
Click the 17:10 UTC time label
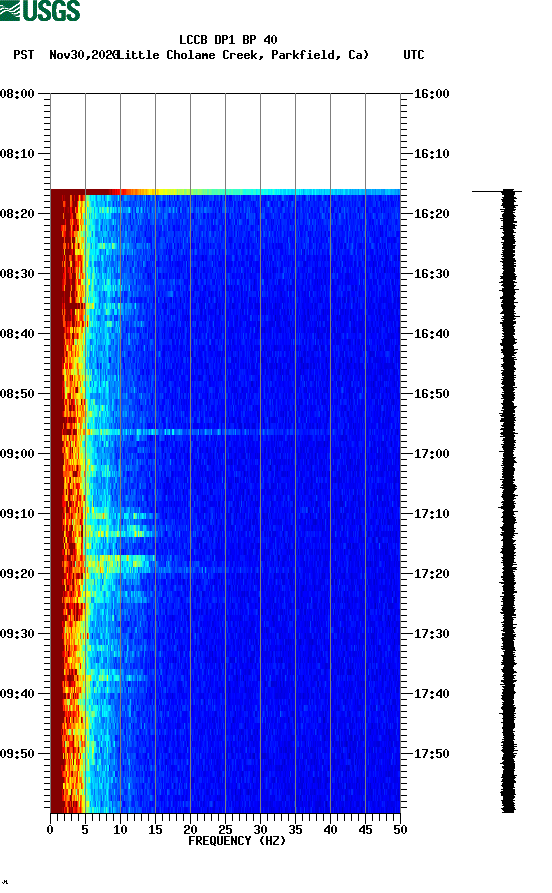coord(431,514)
